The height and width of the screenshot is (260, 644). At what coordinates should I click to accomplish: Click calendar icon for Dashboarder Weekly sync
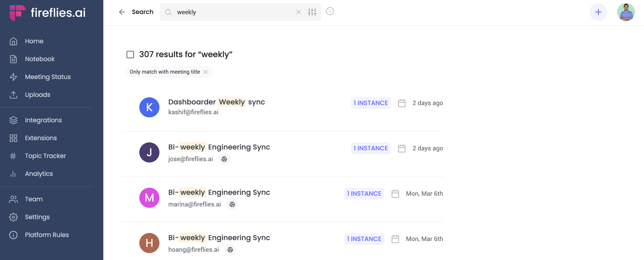402,103
